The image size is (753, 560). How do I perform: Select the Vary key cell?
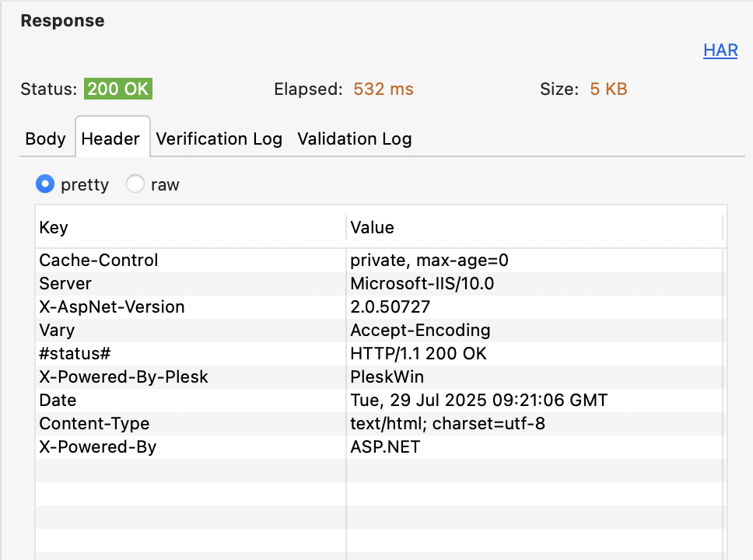[191, 331]
